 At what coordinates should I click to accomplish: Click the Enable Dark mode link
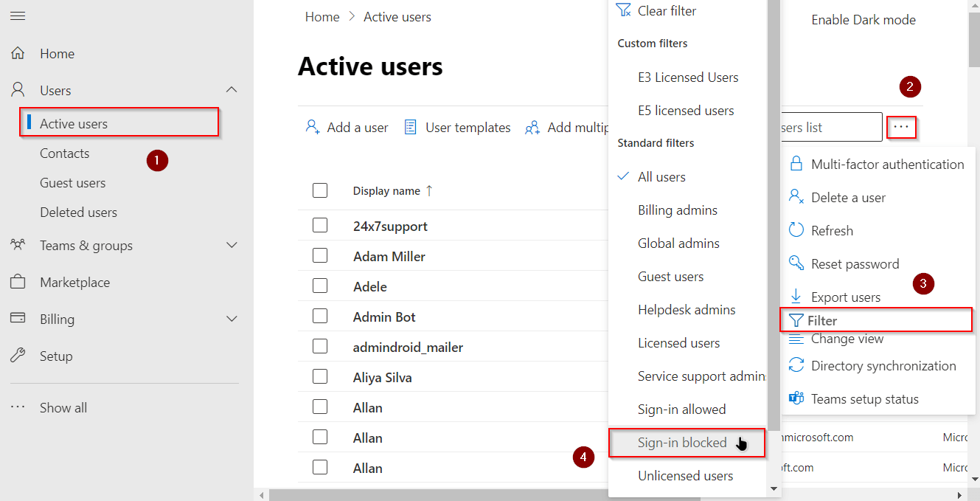click(x=863, y=20)
